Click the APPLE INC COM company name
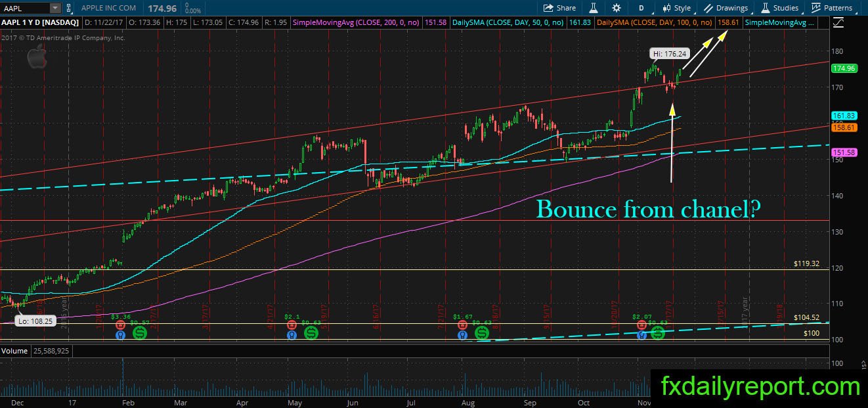Image resolution: width=868 pixels, height=408 pixels. coord(108,8)
